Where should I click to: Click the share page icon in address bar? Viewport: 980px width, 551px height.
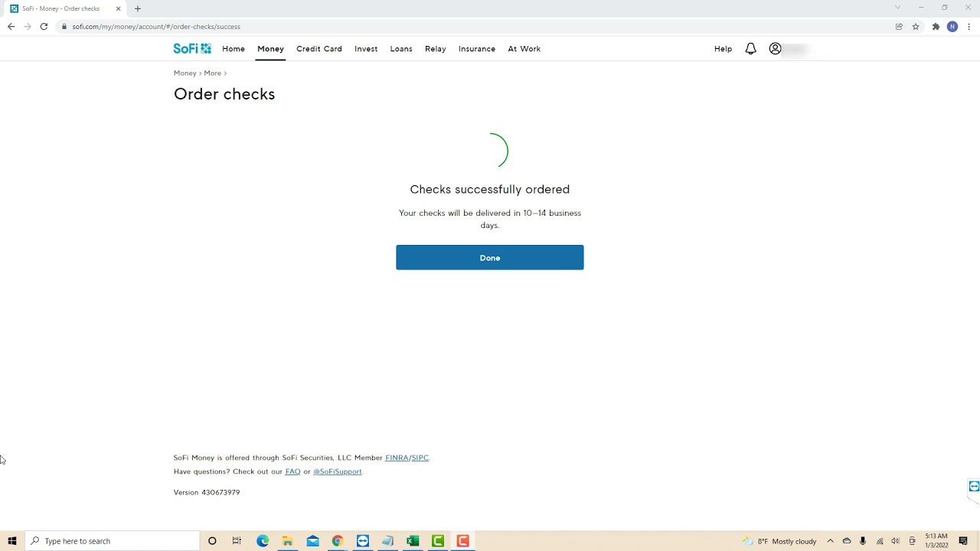tap(899, 26)
